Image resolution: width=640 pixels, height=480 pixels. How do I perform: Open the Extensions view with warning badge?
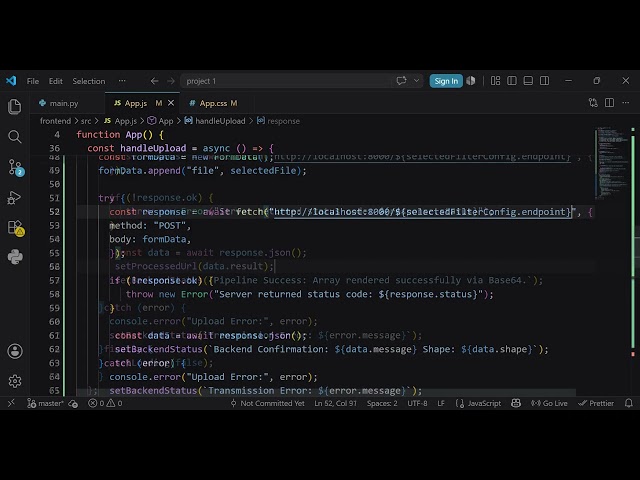coord(16,228)
